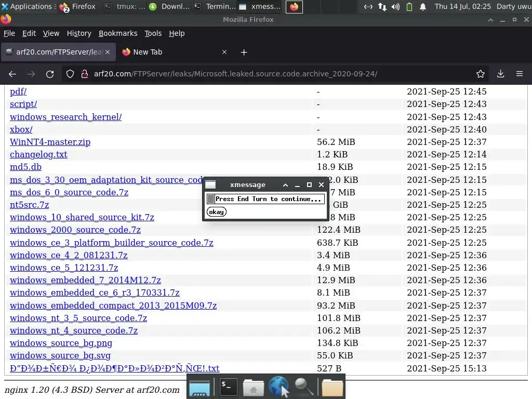Open home file manager from the dock
Image resolution: width=532 pixels, height=399 pixels.
pos(254,387)
